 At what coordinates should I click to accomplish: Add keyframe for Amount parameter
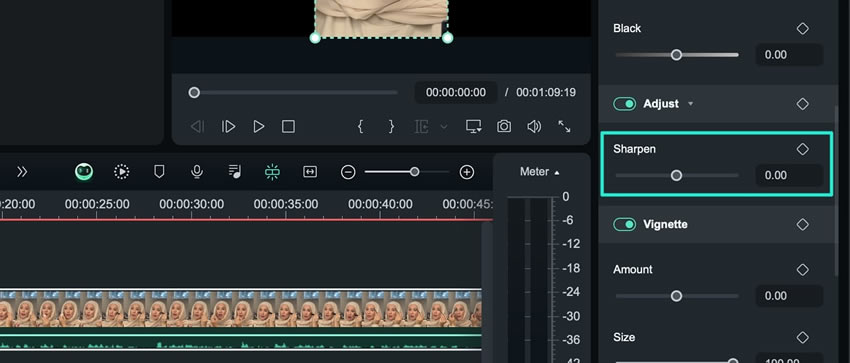pos(803,270)
